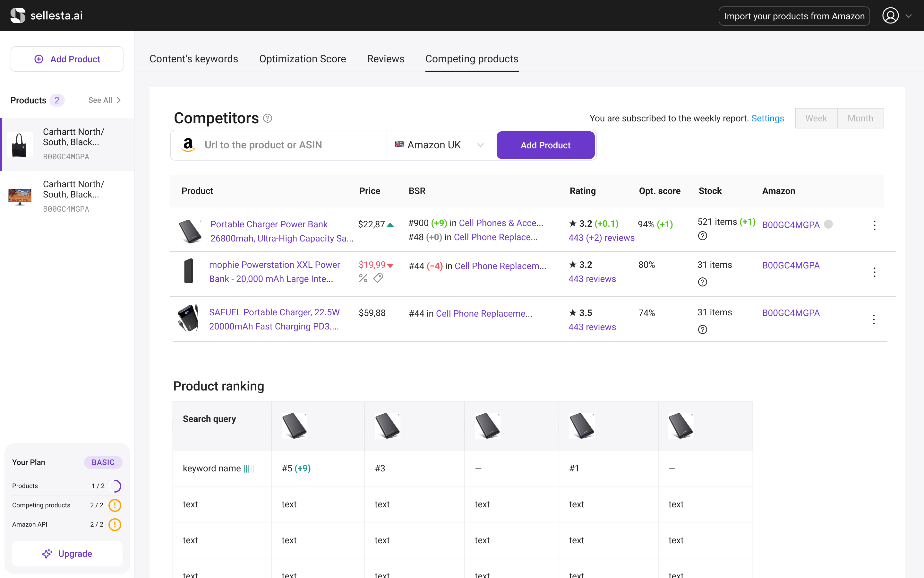
Task: Click stock help icon in SAFUEL row
Action: point(703,329)
